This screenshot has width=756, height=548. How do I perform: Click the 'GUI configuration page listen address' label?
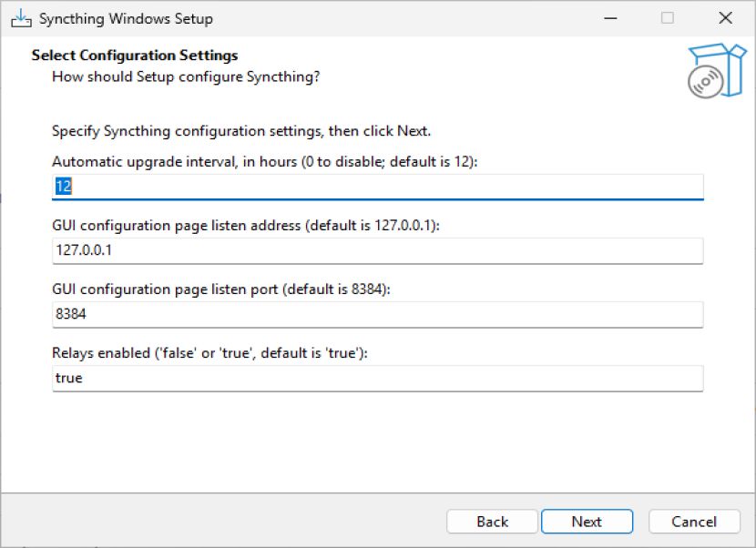coord(246,226)
